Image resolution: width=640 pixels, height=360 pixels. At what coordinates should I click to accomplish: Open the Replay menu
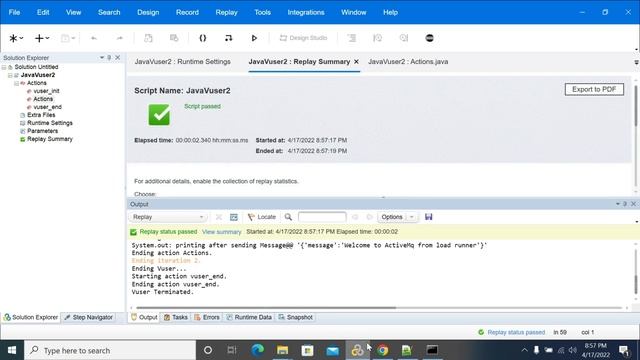click(x=227, y=12)
